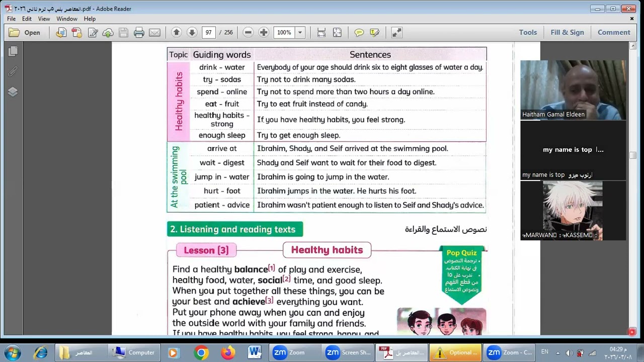Screen dimensions: 644x362
Task: Click the Save file floppy icon
Action: (x=123, y=33)
